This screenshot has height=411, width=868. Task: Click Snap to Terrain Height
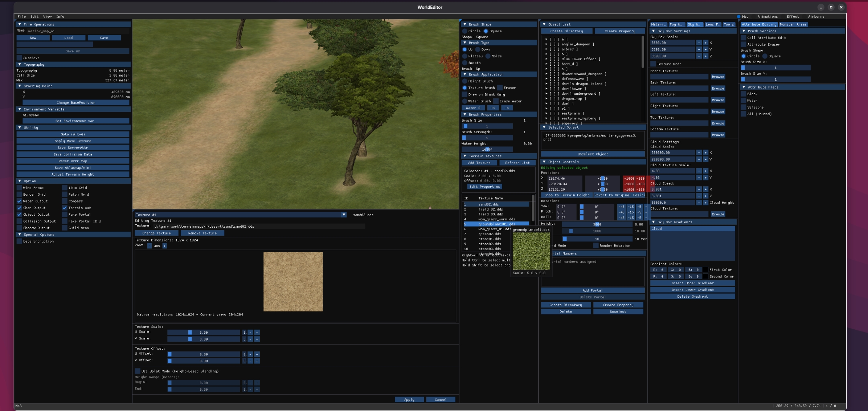pos(566,195)
